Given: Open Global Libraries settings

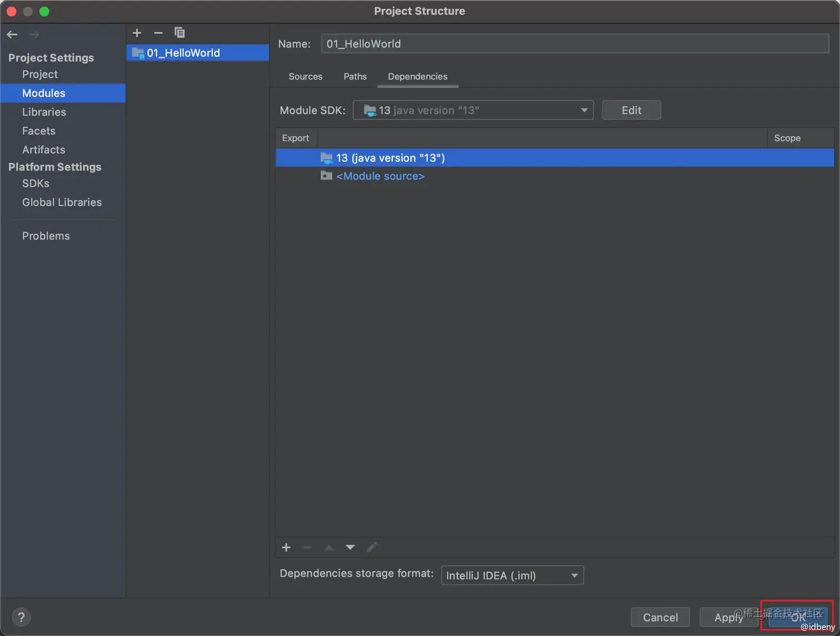Looking at the screenshot, I should coord(62,202).
